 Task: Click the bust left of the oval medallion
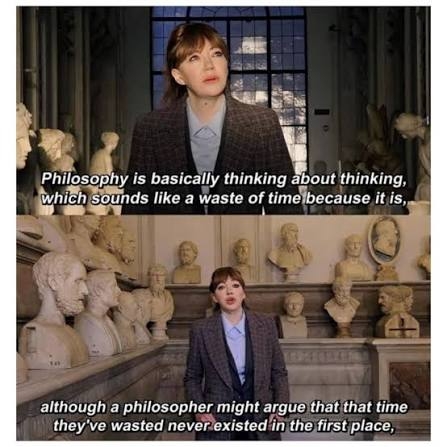(353, 257)
